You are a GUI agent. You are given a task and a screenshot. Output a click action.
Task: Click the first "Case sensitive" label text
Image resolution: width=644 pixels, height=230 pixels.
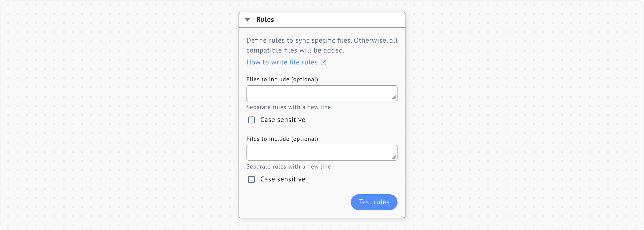pos(282,120)
